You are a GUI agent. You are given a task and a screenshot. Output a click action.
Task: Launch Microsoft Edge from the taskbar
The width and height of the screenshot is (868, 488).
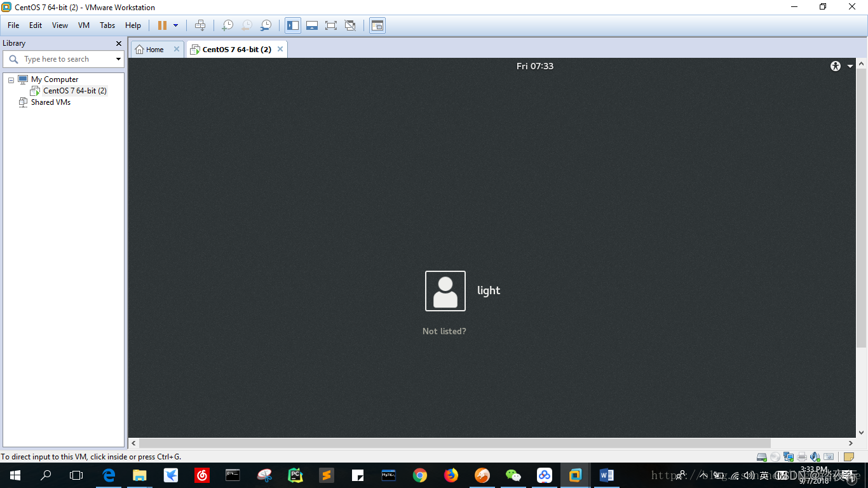pyautogui.click(x=109, y=475)
